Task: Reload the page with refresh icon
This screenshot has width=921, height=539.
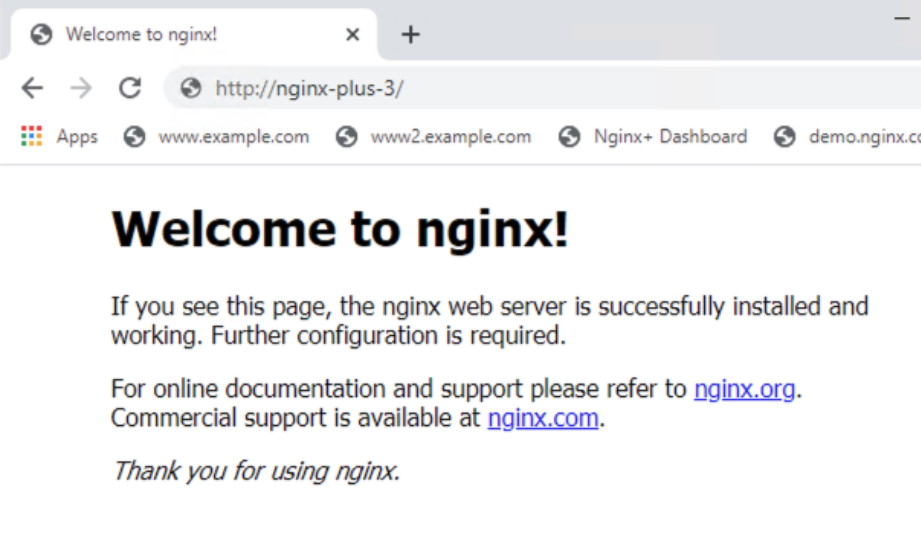Action: tap(130, 89)
